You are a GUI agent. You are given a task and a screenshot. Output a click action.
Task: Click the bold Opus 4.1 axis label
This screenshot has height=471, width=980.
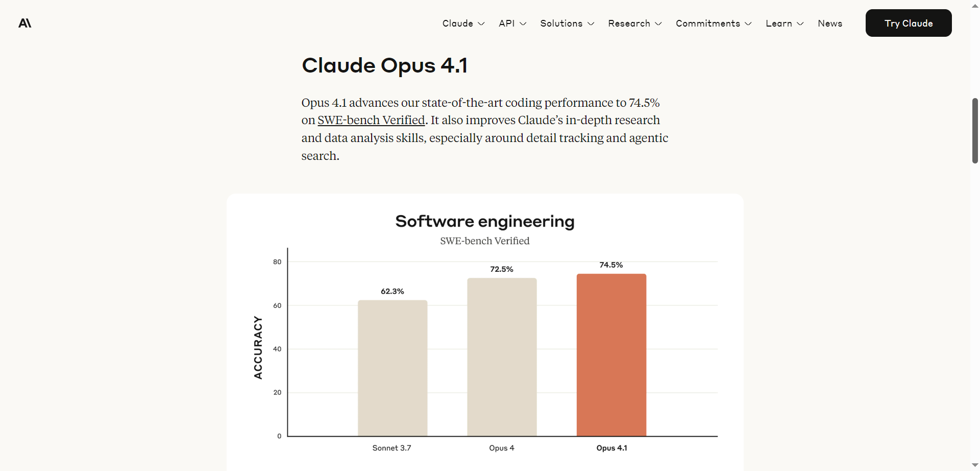point(611,448)
